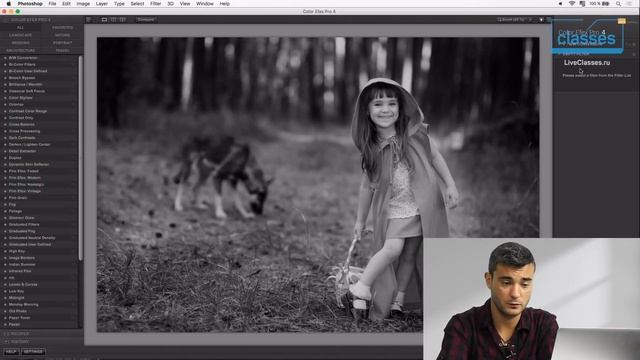Select the Graduated Neutral Density filter
Image resolution: width=640 pixels, height=360 pixels.
coord(32,238)
